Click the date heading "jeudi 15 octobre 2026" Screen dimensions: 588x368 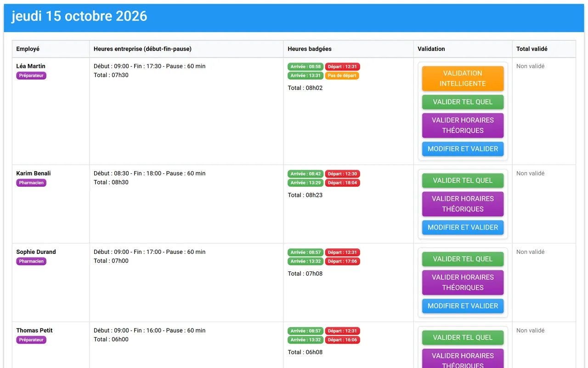coord(79,16)
